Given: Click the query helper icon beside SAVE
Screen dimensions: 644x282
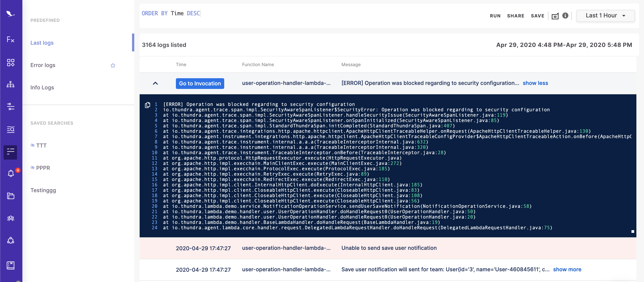Looking at the screenshot, I should pyautogui.click(x=555, y=16).
